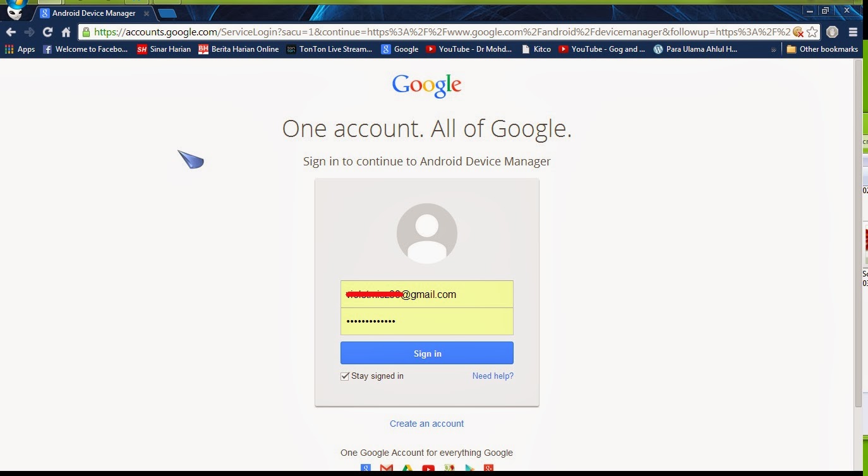Viewport: 868px width, 476px height.
Task: Open the Need help? link
Action: click(x=493, y=376)
